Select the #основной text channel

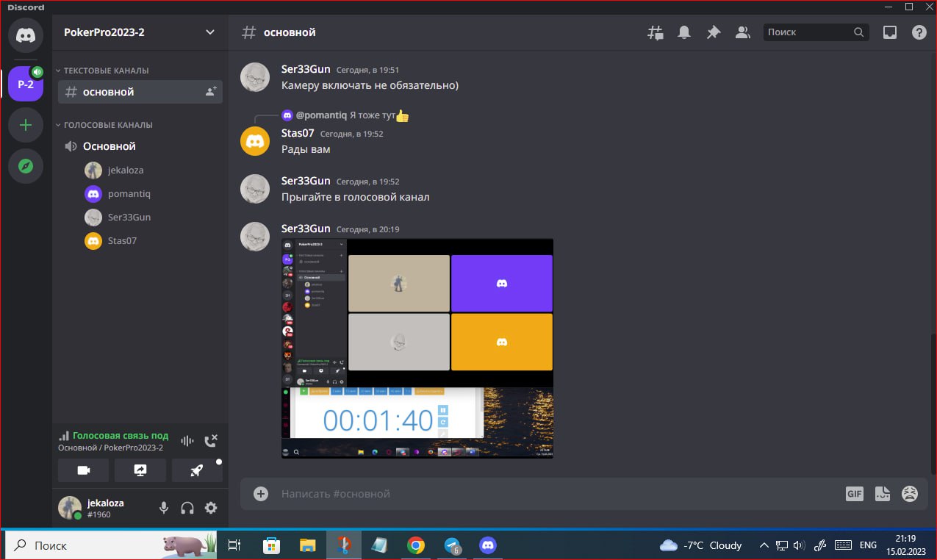(x=140, y=92)
